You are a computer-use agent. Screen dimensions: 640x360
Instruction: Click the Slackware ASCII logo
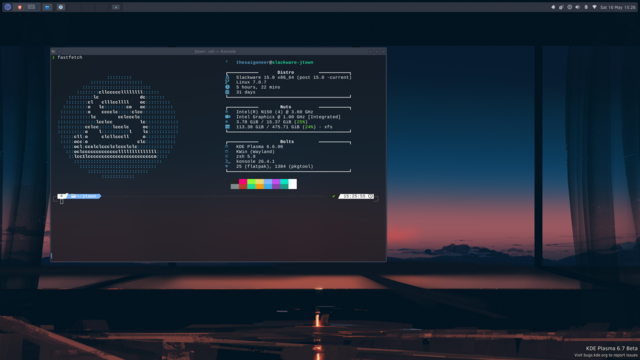118,127
